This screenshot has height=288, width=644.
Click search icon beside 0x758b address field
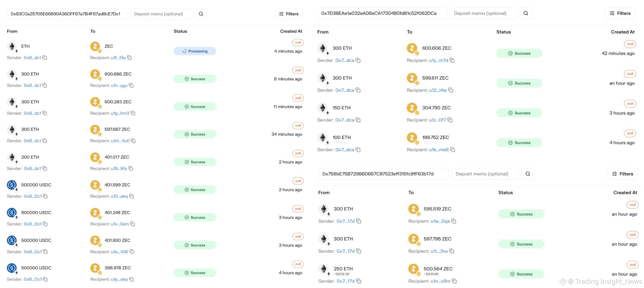(x=528, y=174)
